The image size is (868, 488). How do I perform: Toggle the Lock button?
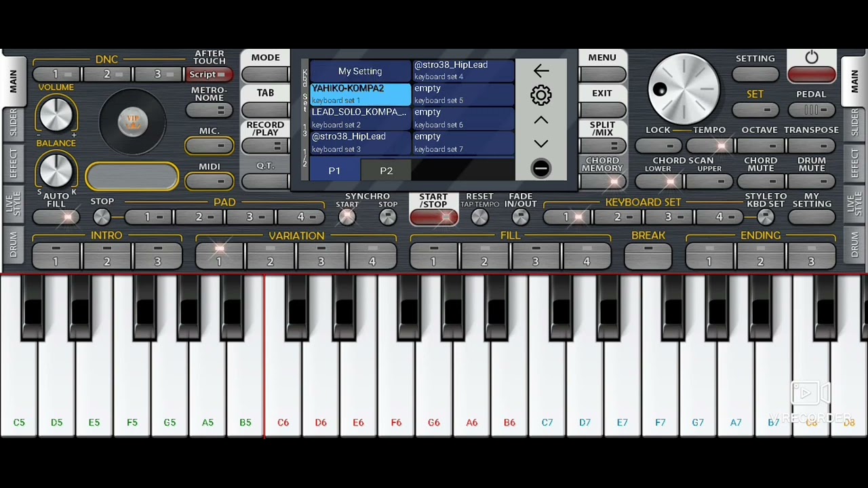[x=658, y=145]
